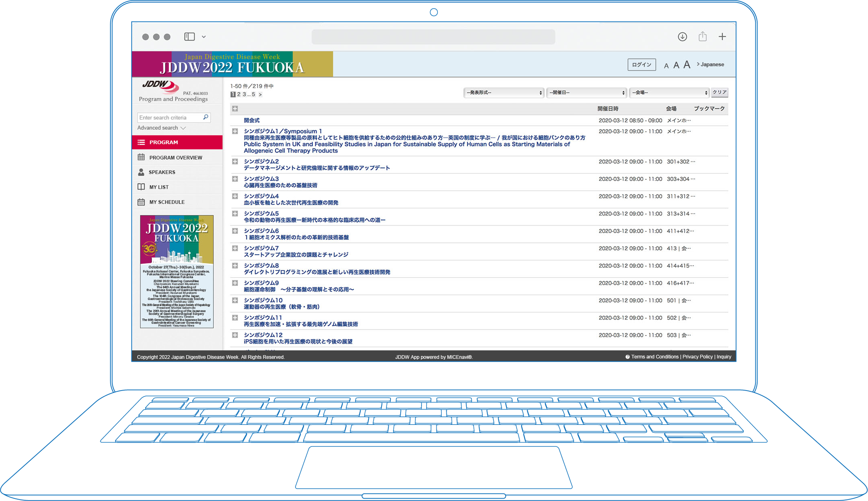
Task: Click the ログイン login button
Action: point(642,65)
